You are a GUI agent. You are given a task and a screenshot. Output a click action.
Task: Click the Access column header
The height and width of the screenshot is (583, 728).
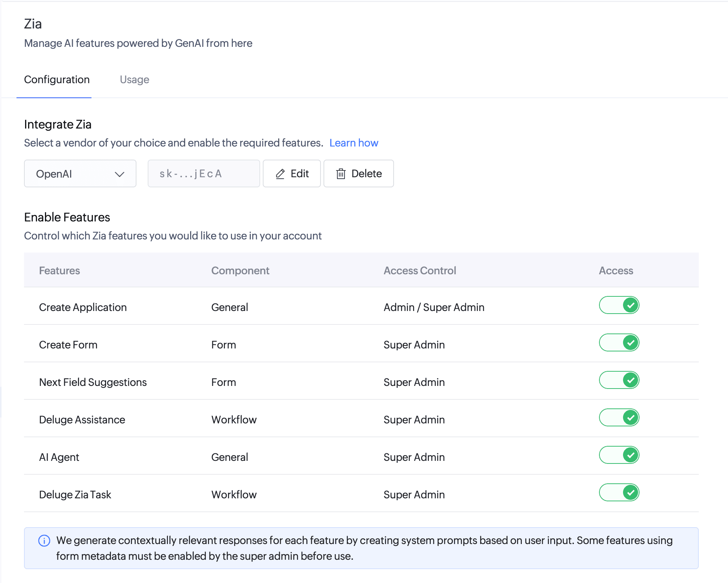[616, 271]
